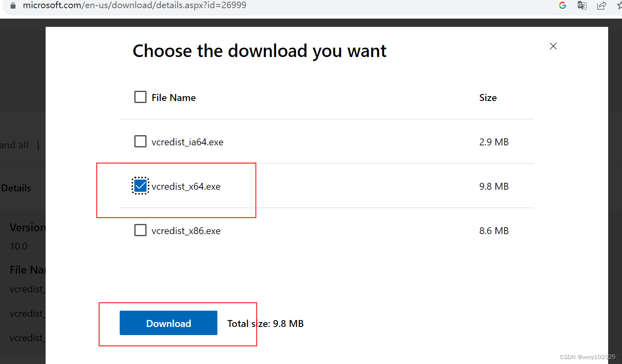Check the vcredist_ia64.exe checkbox
The width and height of the screenshot is (622, 364).
(140, 141)
